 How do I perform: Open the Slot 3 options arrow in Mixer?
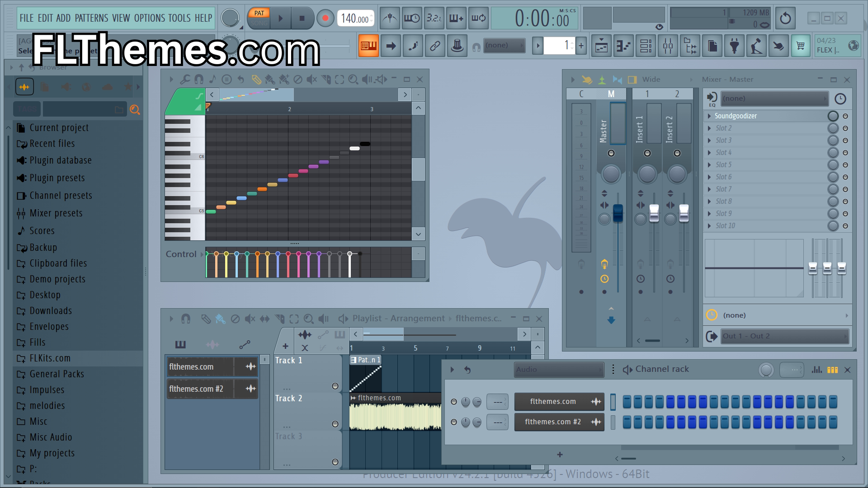click(x=709, y=141)
